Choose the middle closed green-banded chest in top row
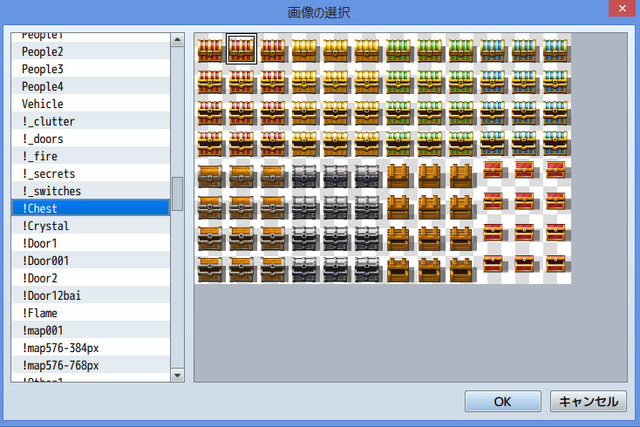 [x=430, y=50]
